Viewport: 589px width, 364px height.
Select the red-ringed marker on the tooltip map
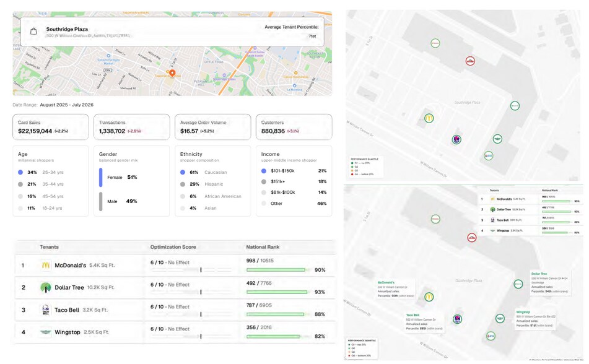tap(472, 238)
